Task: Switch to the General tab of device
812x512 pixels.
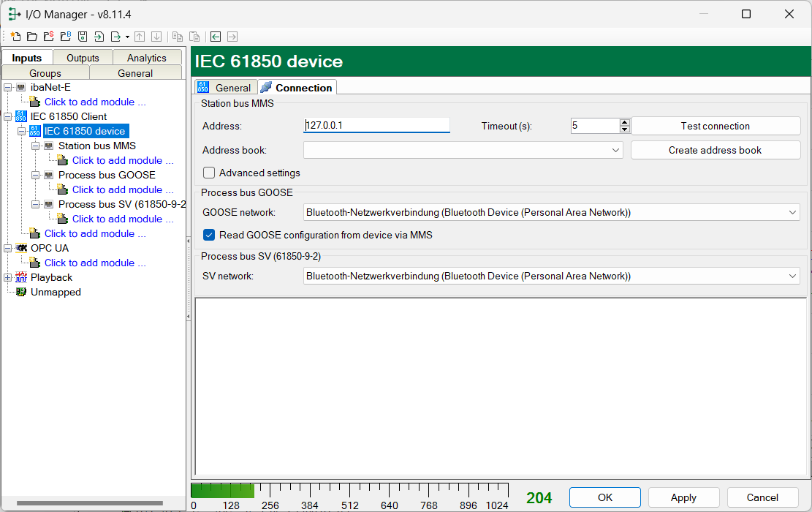Action: click(x=225, y=88)
